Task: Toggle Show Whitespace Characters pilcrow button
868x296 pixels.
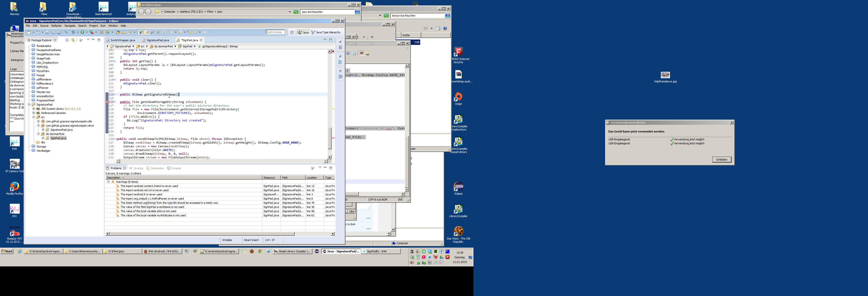Action: (x=164, y=32)
